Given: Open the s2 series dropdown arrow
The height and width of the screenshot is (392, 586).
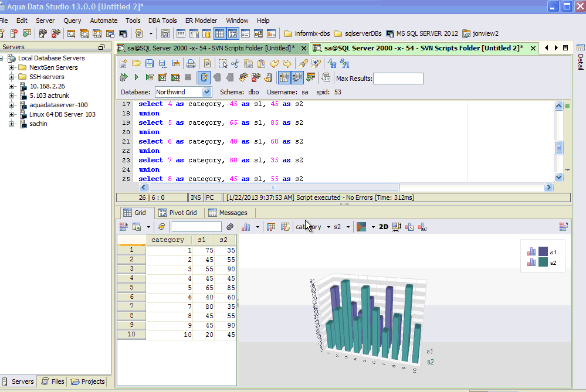Looking at the screenshot, I should [348, 227].
